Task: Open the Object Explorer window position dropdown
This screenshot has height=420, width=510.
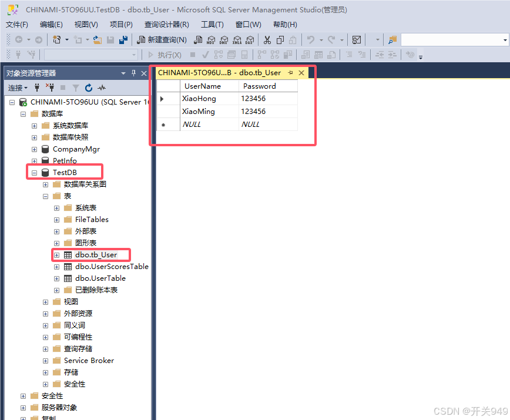Action: 123,73
